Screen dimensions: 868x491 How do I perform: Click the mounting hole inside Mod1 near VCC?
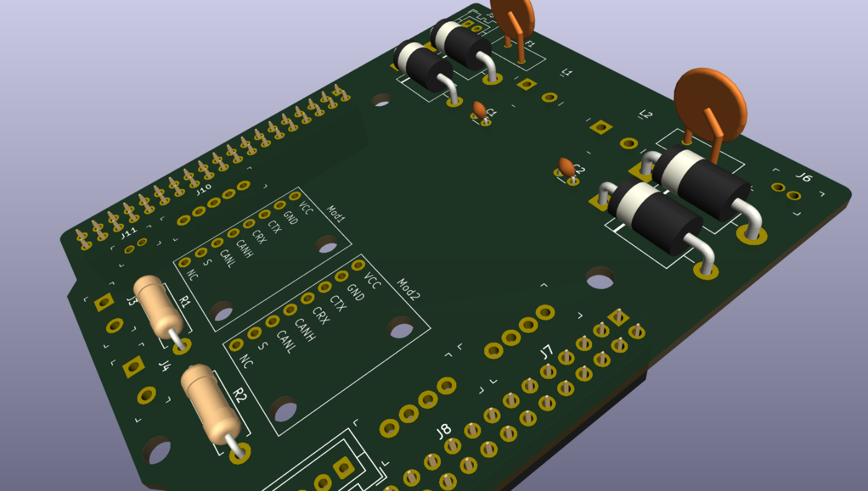pos(326,244)
